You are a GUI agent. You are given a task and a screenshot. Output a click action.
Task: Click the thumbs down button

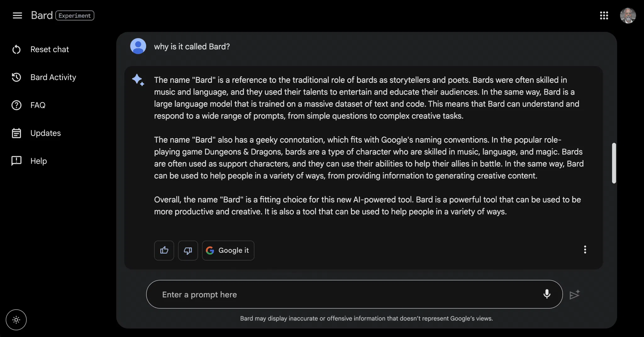tap(188, 251)
